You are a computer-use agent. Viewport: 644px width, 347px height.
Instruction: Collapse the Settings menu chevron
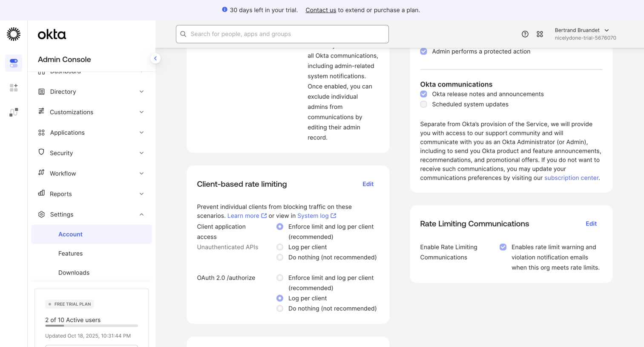pyautogui.click(x=141, y=214)
